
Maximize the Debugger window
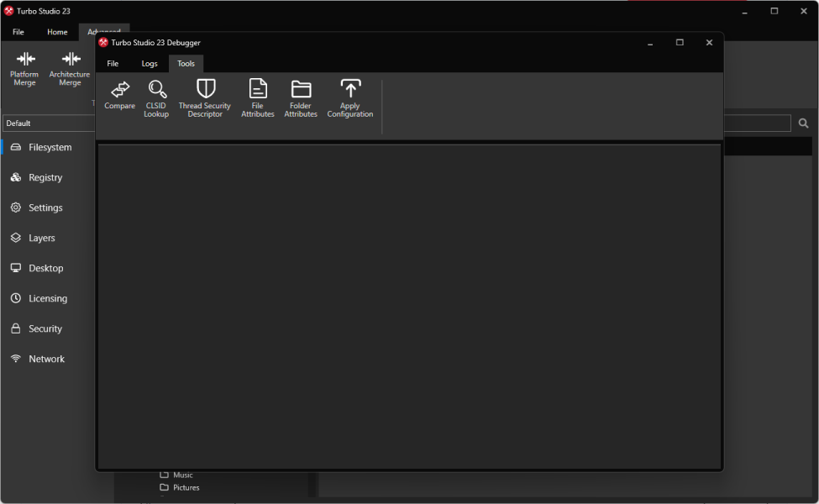[680, 43]
